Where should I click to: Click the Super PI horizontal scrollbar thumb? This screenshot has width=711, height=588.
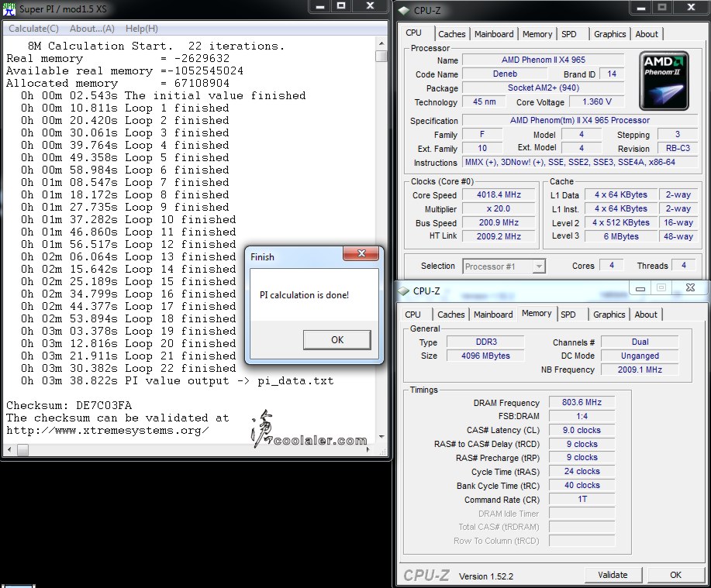point(22,450)
